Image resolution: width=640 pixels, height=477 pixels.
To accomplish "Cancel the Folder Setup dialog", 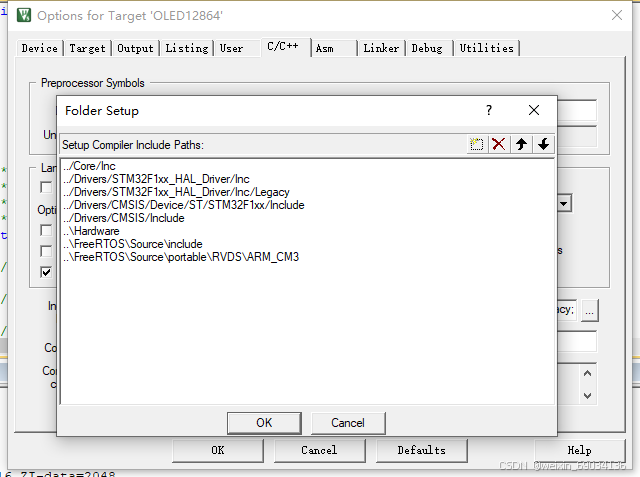I will coord(348,423).
